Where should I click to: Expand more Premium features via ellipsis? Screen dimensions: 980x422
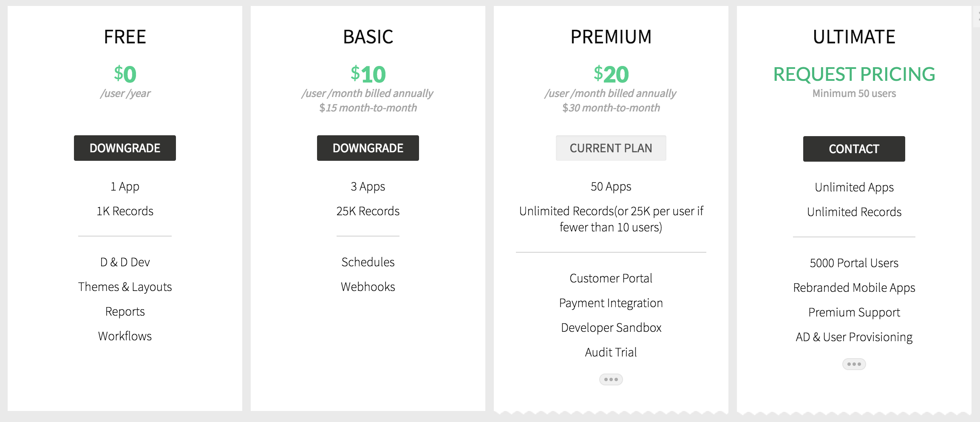tap(611, 379)
